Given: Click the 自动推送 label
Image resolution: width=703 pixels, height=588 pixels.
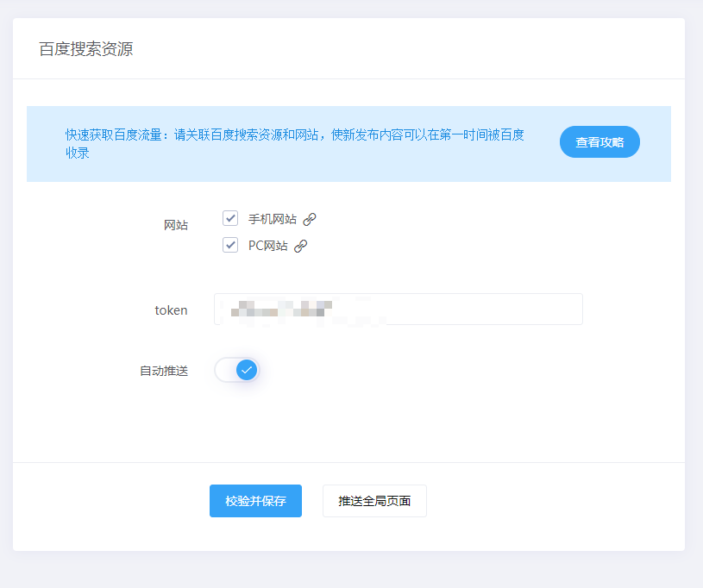Looking at the screenshot, I should (x=164, y=371).
